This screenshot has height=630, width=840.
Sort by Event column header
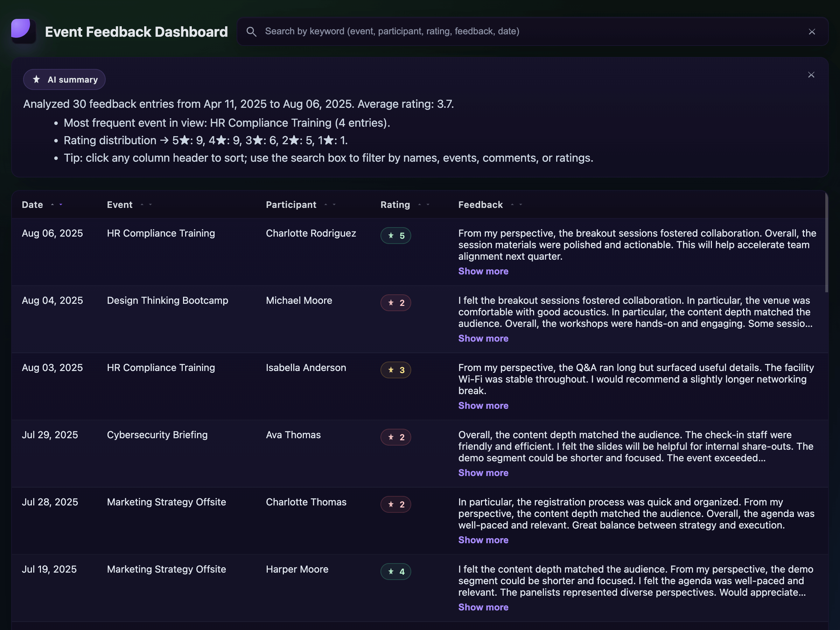120,205
